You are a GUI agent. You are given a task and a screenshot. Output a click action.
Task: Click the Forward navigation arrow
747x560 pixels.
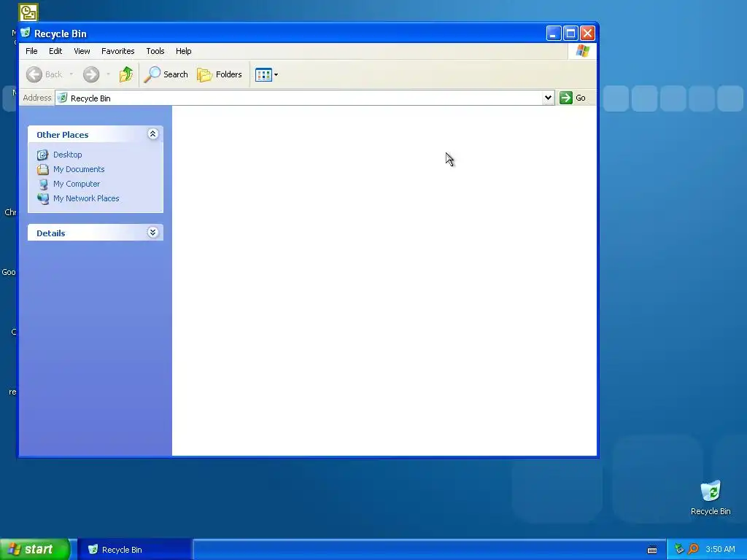(91, 74)
